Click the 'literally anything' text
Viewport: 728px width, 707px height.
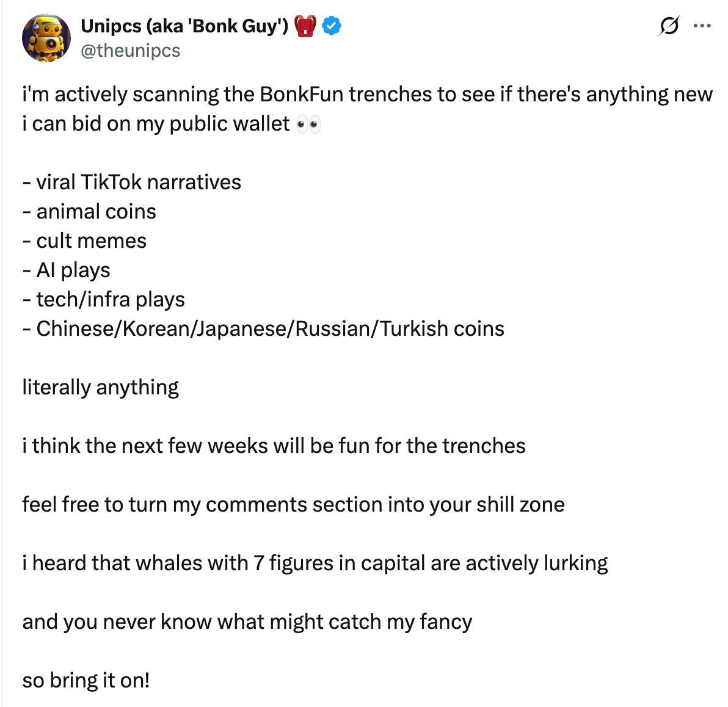coord(101,388)
